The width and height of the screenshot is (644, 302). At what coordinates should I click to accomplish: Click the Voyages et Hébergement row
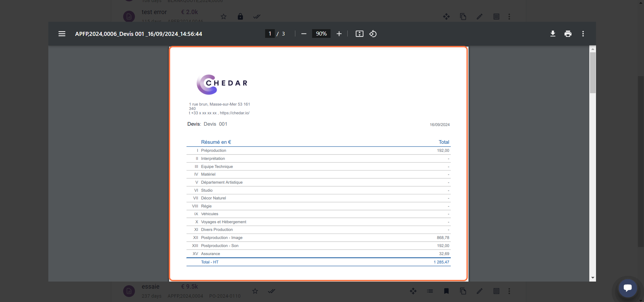pos(318,222)
